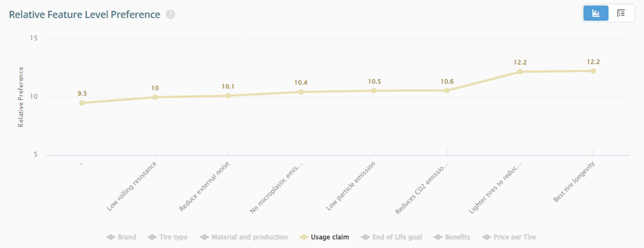Switch to chart view icon
This screenshot has height=248, width=644.
(x=596, y=13)
